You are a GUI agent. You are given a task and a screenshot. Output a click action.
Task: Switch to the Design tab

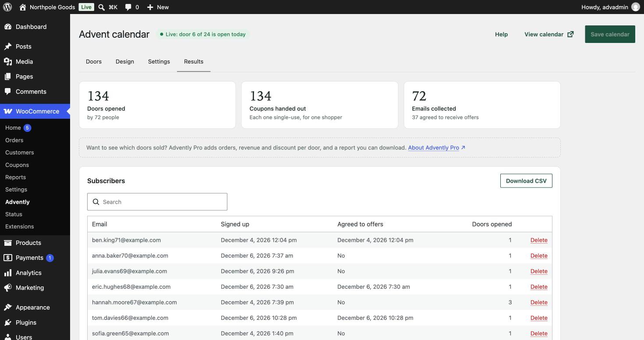click(125, 61)
